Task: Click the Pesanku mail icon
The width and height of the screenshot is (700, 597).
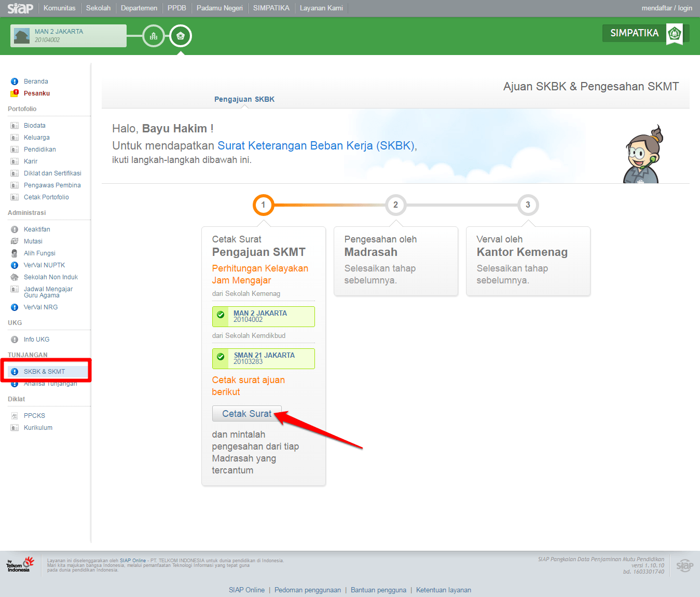Action: (x=15, y=93)
